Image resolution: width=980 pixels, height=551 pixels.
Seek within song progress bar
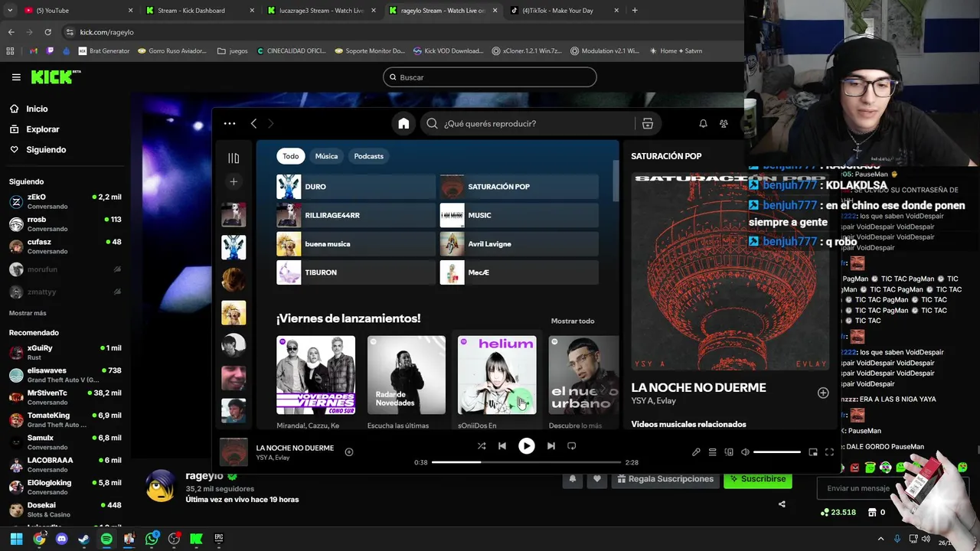[526, 462]
